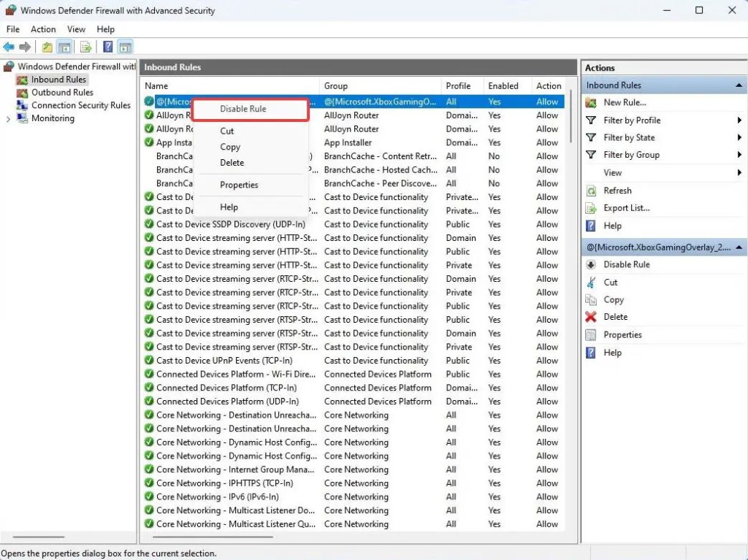
Task: Open the File menu
Action: [13, 29]
